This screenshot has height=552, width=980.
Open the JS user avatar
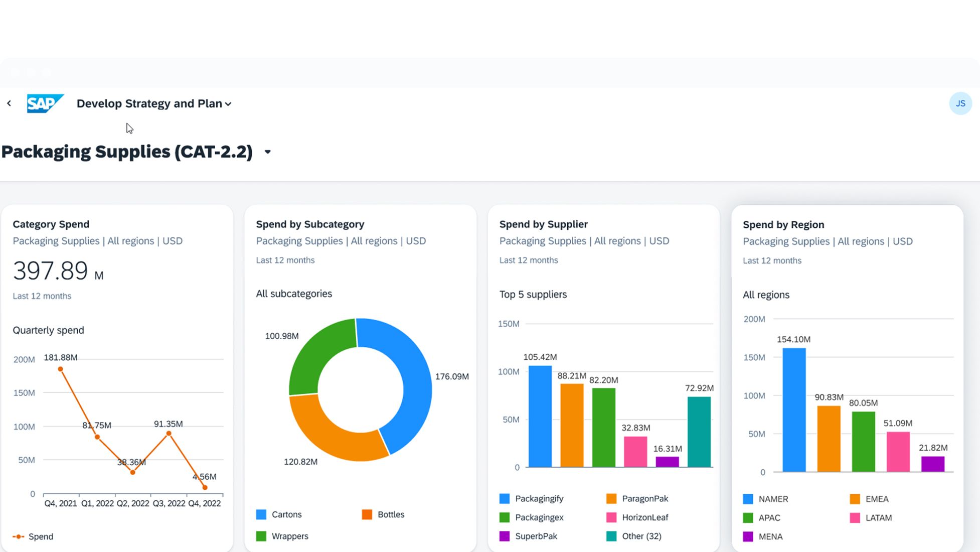click(x=960, y=103)
